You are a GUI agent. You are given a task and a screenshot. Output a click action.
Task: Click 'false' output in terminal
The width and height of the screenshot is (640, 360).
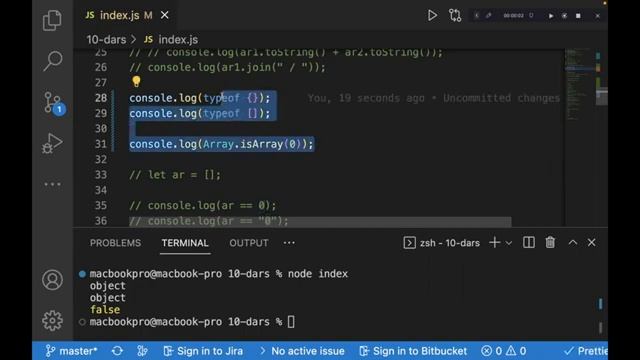tap(105, 309)
